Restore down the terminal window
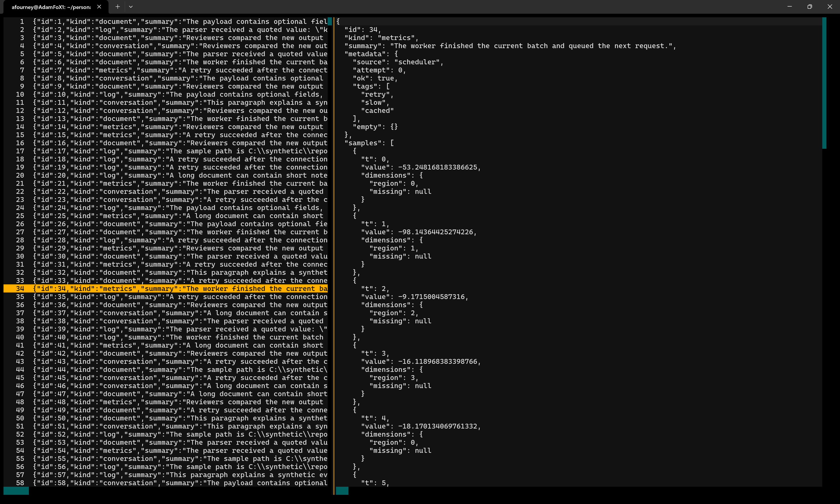 tap(810, 6)
